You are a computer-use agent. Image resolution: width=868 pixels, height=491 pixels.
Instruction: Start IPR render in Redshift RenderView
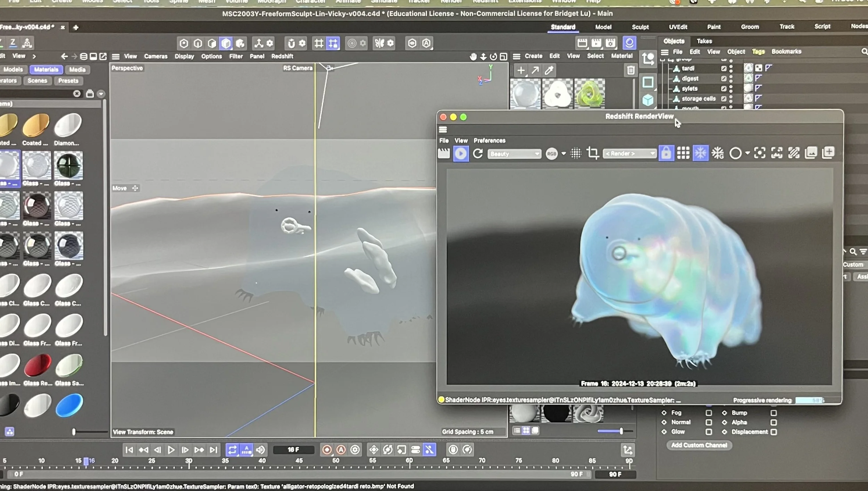(x=461, y=154)
